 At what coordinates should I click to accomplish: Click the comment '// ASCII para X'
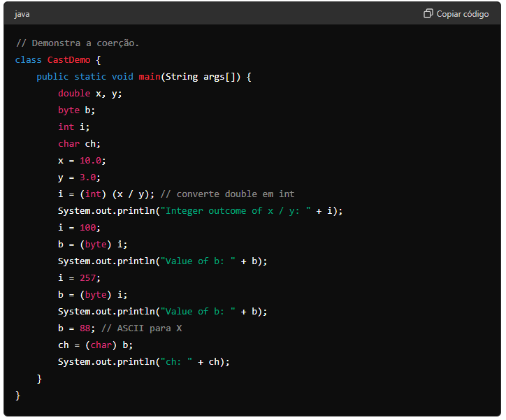(x=142, y=328)
